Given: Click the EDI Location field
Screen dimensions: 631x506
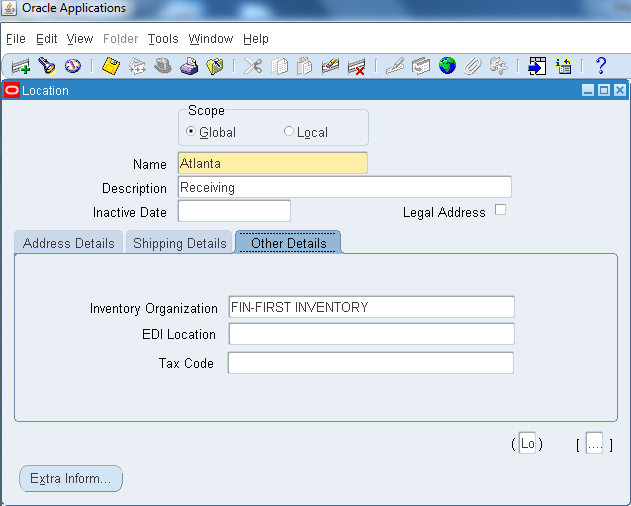Looking at the screenshot, I should 371,334.
